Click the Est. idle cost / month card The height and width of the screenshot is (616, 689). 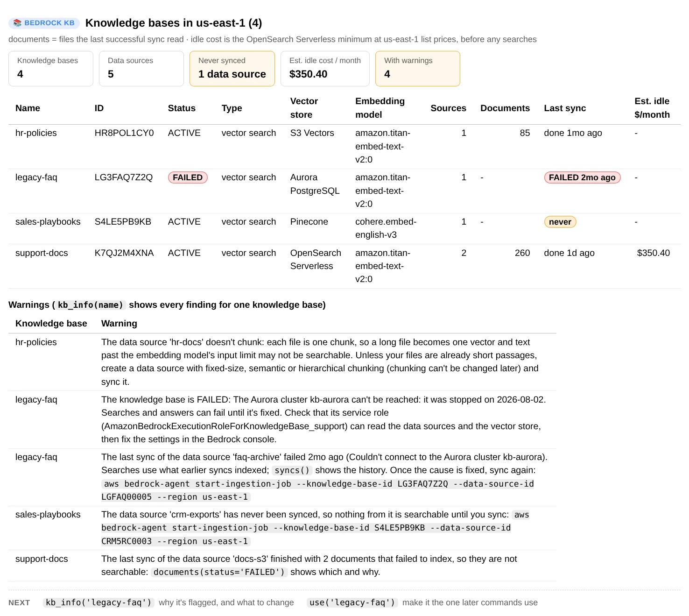tap(325, 69)
